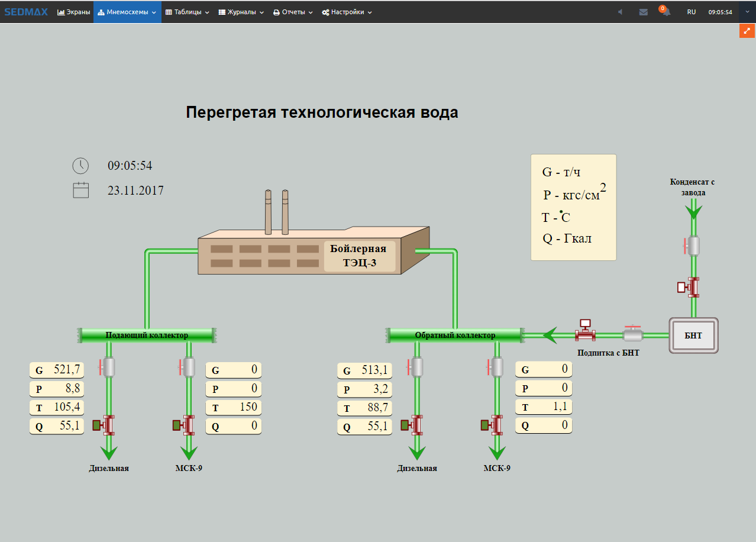
Task: Expand the Настройки menu
Action: point(347,12)
